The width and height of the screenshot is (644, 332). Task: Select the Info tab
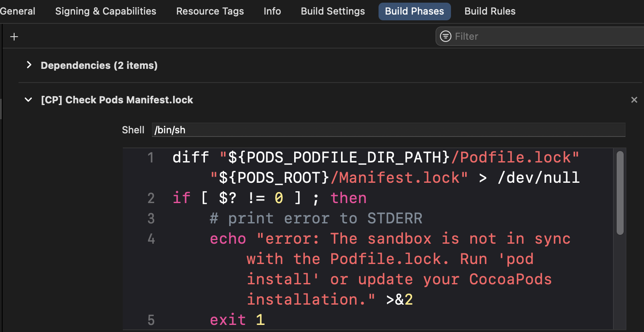[272, 11]
